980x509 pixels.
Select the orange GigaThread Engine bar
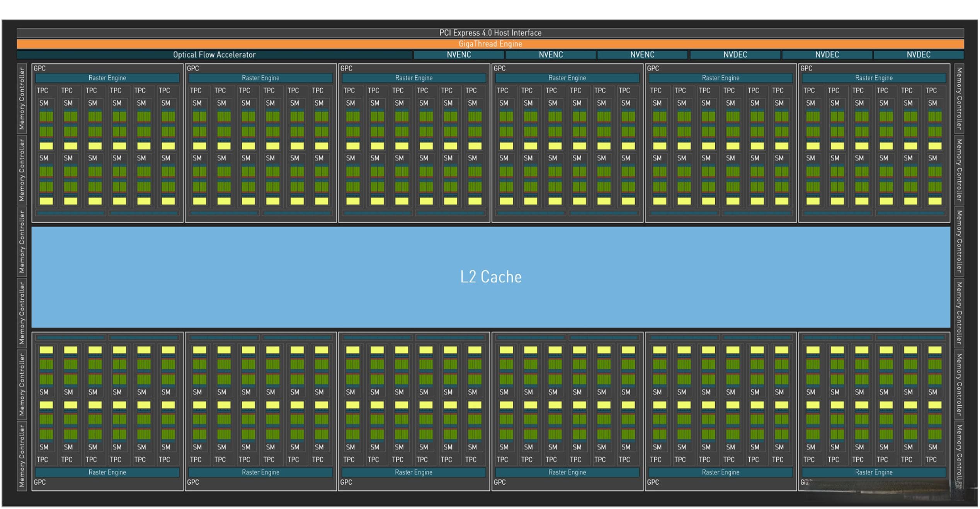point(490,44)
